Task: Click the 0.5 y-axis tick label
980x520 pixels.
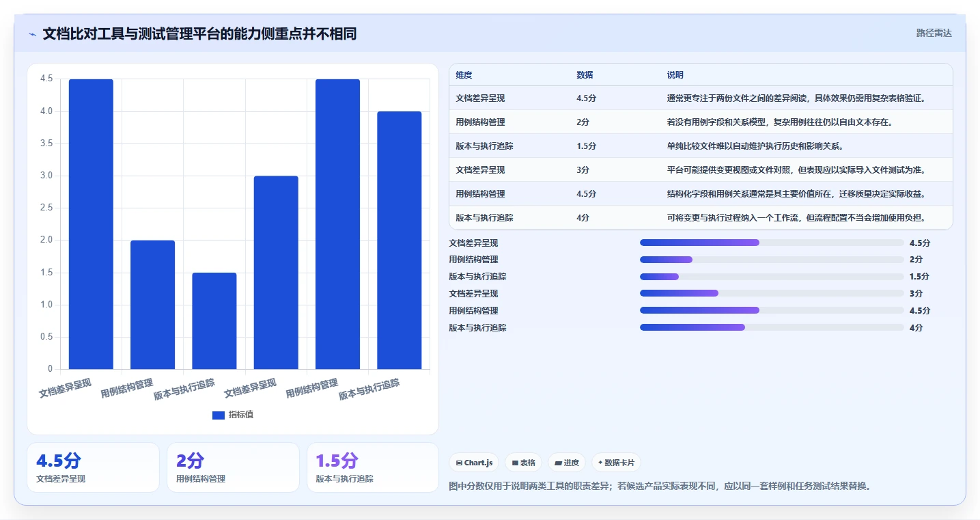Action: pos(47,337)
